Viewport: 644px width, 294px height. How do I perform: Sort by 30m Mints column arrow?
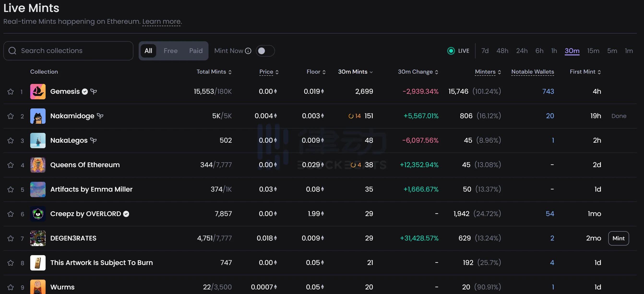click(371, 72)
